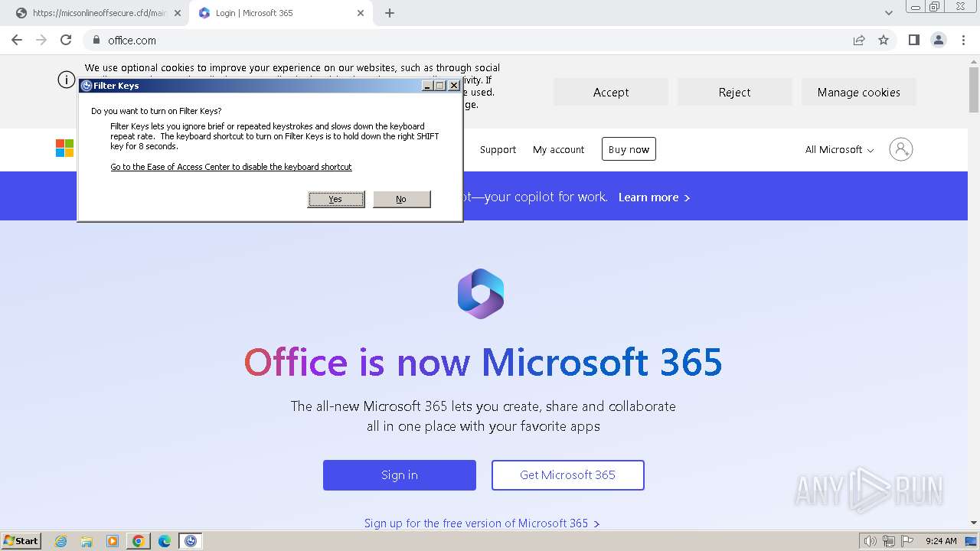Select the Login | Microsoft 365 tab
This screenshot has width=980, height=551.
pyautogui.click(x=281, y=13)
